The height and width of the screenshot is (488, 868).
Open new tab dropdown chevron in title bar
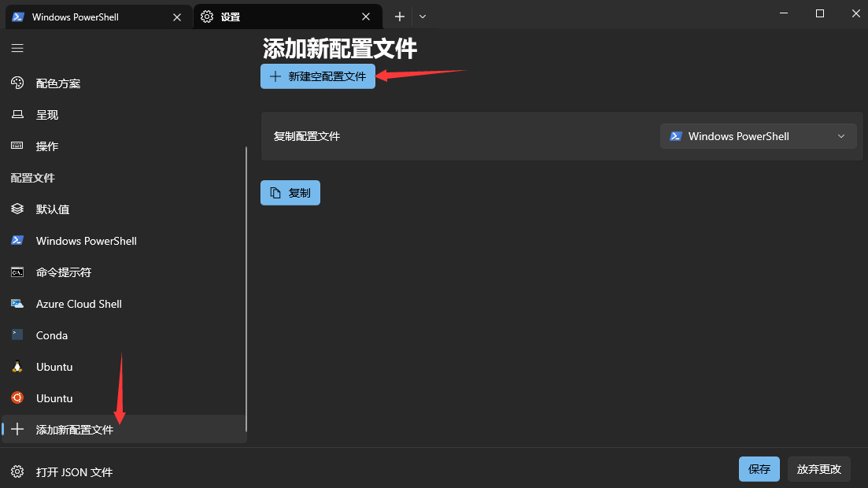tap(423, 17)
